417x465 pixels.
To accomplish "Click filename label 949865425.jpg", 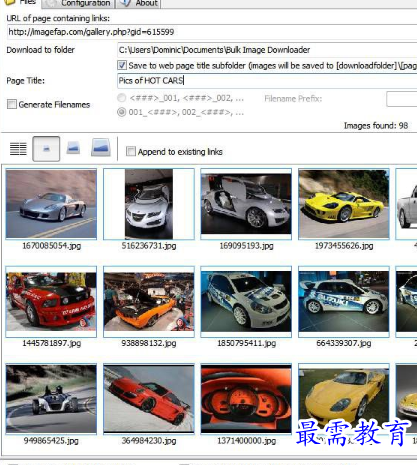I will 51,441.
